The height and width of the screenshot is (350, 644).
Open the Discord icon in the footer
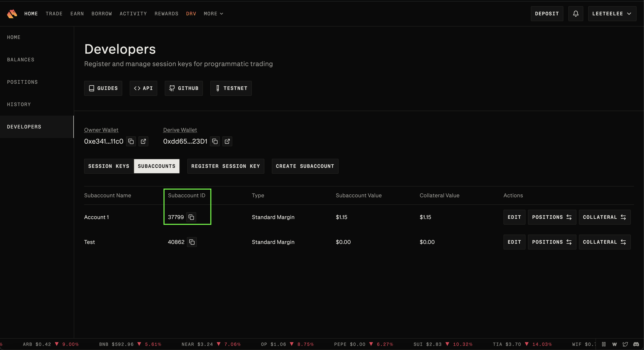(636, 344)
